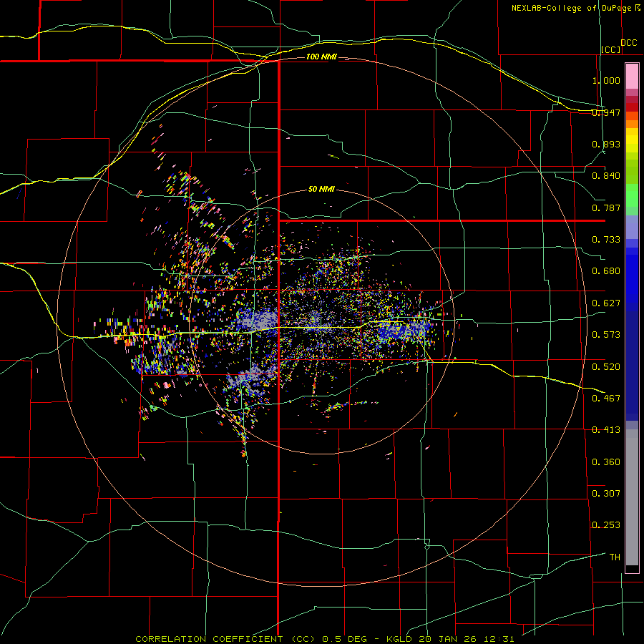Viewport: 644px width, 644px height.
Task: Click the 0.787 color scale value
Action: point(606,208)
